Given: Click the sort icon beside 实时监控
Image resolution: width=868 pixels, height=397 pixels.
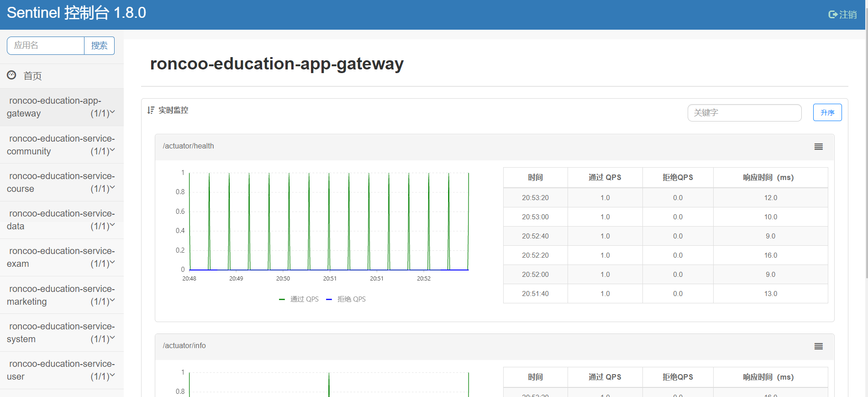Looking at the screenshot, I should (x=151, y=110).
